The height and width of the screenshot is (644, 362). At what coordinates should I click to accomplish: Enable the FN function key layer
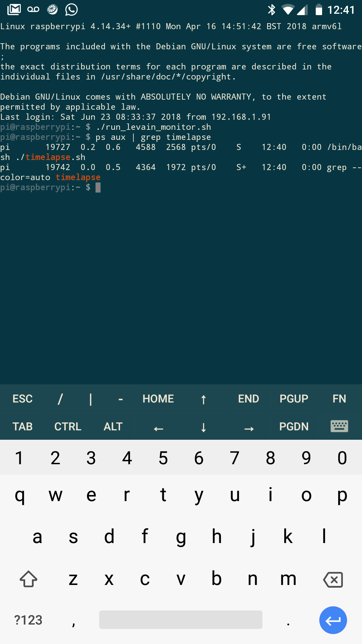pyautogui.click(x=339, y=399)
